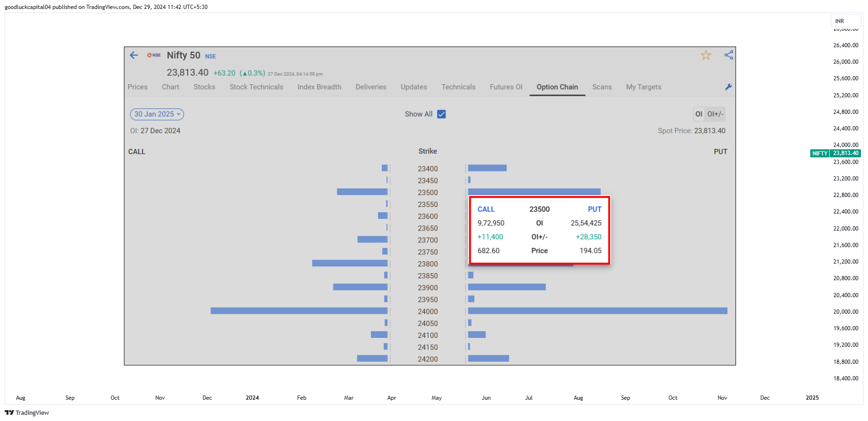Image resolution: width=868 pixels, height=421 pixels.
Task: Select the OI+/- toggle button
Action: pos(715,114)
